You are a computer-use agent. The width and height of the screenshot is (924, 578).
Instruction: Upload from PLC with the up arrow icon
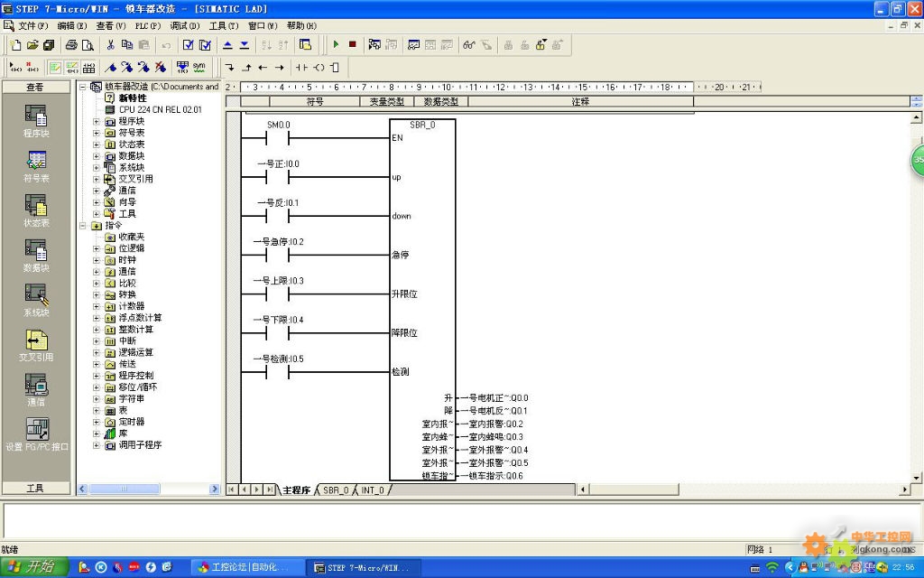(x=228, y=45)
